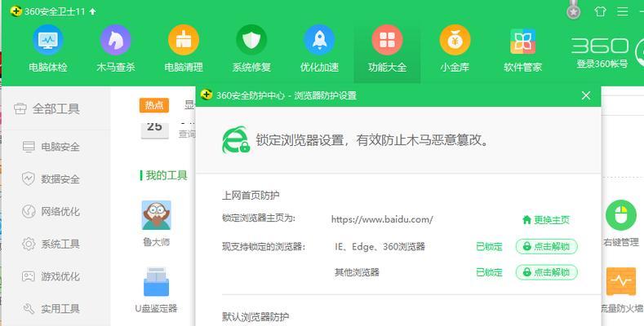This screenshot has height=326, width=644.
Task: Open 木马查杀 trojan scan
Action: click(116, 48)
